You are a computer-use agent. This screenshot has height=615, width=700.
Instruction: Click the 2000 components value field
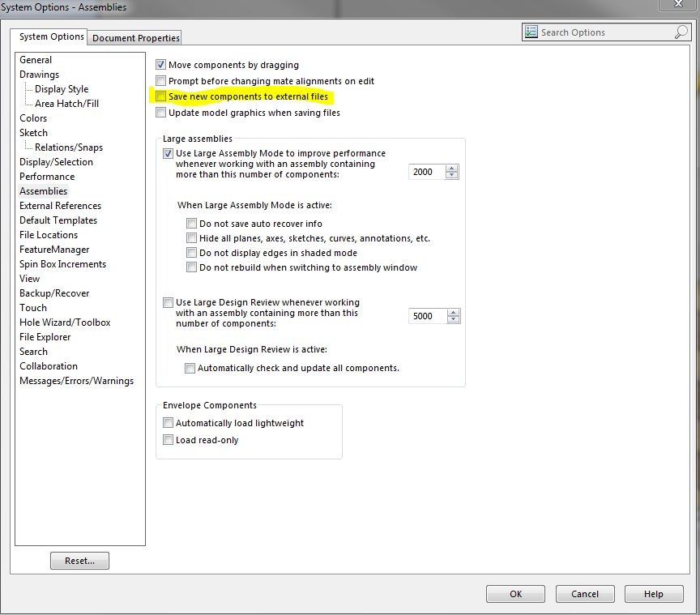[x=427, y=172]
